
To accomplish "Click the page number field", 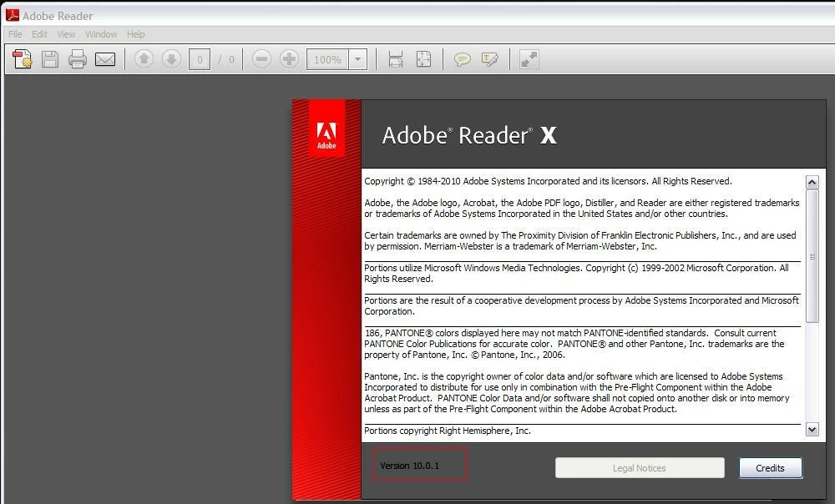I will coord(200,59).
